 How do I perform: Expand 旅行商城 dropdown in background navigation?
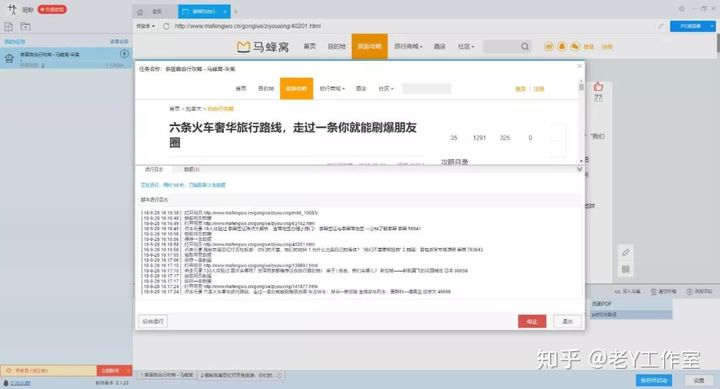click(x=408, y=46)
